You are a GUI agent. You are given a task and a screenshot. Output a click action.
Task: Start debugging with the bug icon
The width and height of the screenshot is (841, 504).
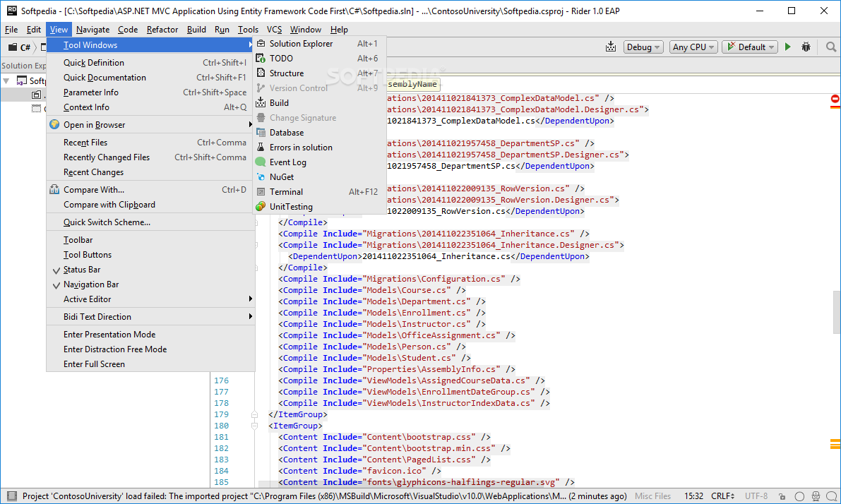[x=806, y=47]
